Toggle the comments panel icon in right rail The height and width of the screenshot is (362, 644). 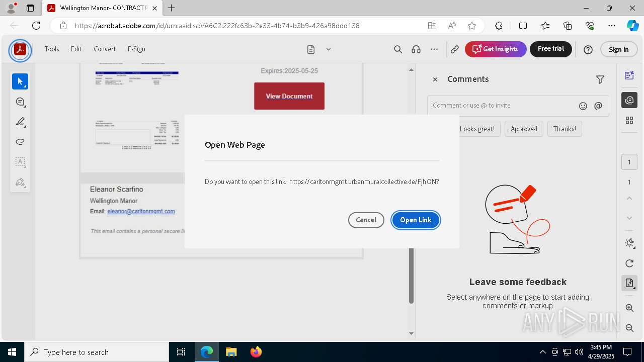629,100
